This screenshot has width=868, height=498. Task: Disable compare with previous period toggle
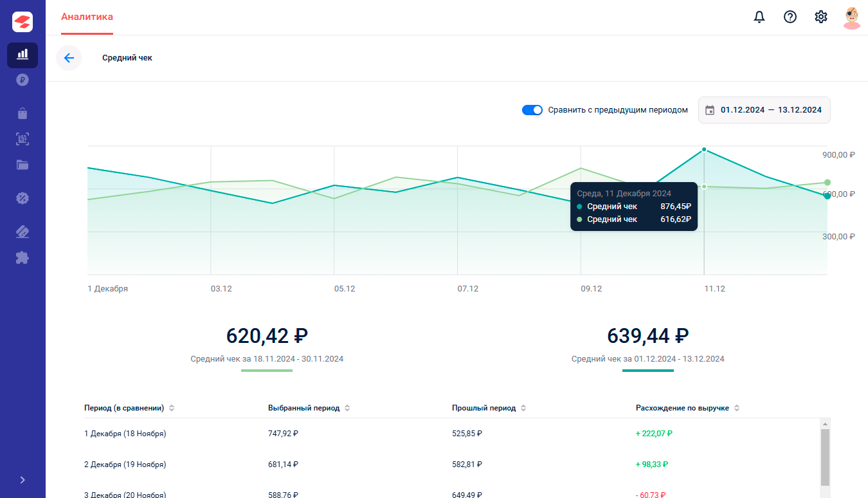(532, 110)
